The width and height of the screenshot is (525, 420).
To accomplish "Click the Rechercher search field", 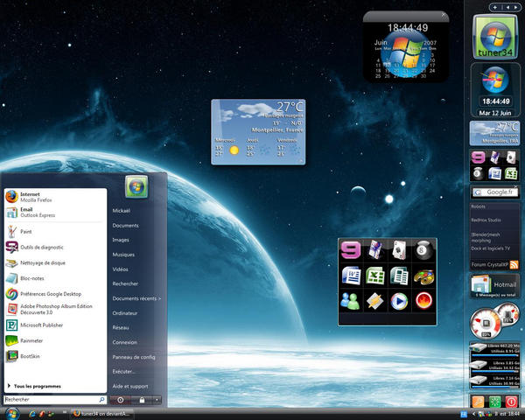I will pos(55,400).
